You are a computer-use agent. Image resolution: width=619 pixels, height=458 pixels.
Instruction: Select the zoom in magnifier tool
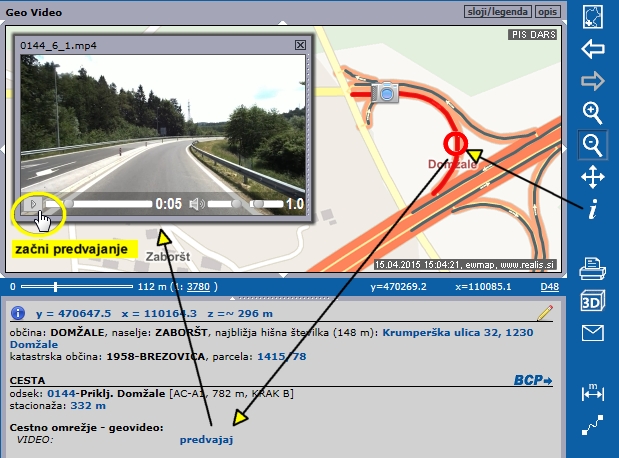tap(594, 113)
